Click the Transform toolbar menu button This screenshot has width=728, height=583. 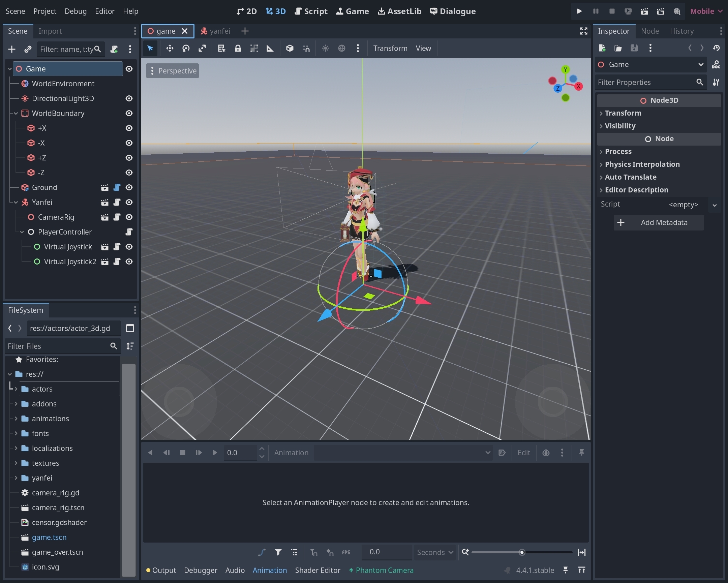click(390, 48)
